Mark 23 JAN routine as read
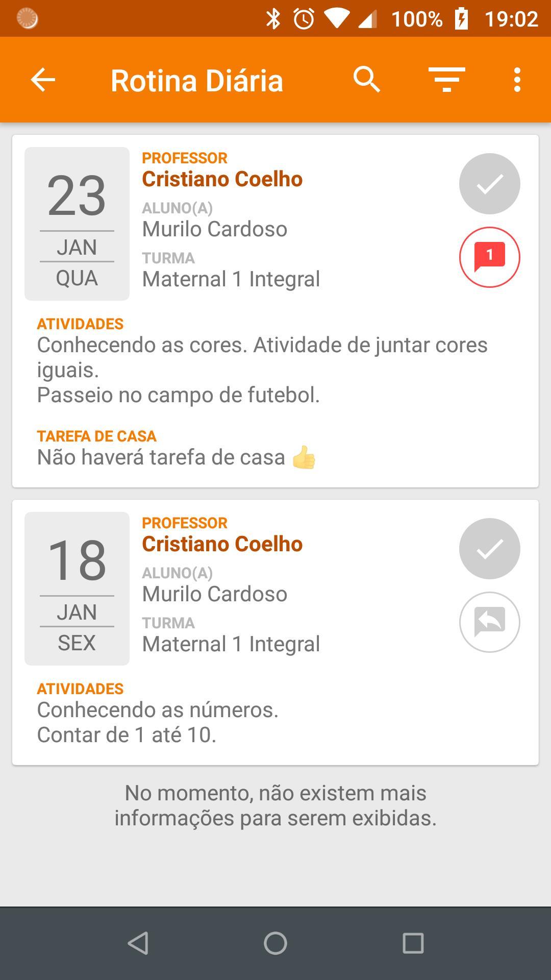 [x=489, y=184]
